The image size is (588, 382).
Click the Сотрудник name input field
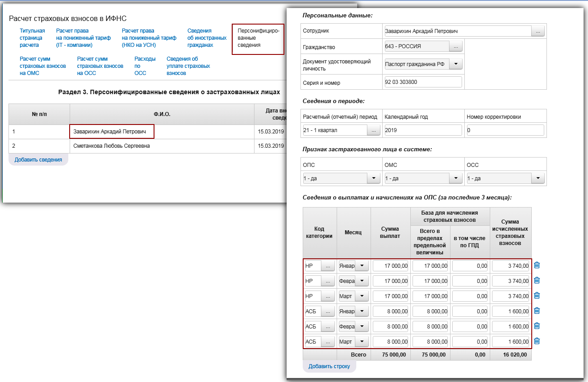458,31
